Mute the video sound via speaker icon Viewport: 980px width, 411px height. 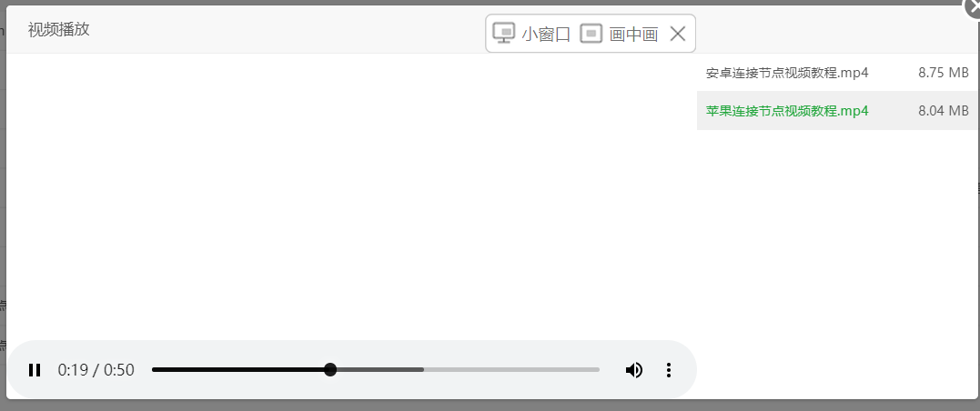click(633, 370)
